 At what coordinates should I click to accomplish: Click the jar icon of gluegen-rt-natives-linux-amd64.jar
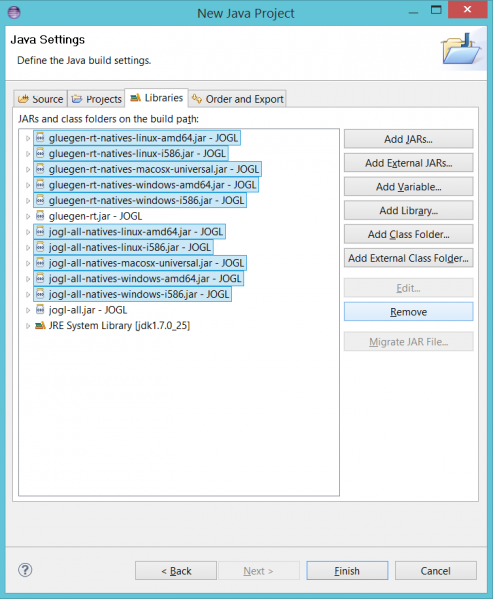tap(40, 138)
